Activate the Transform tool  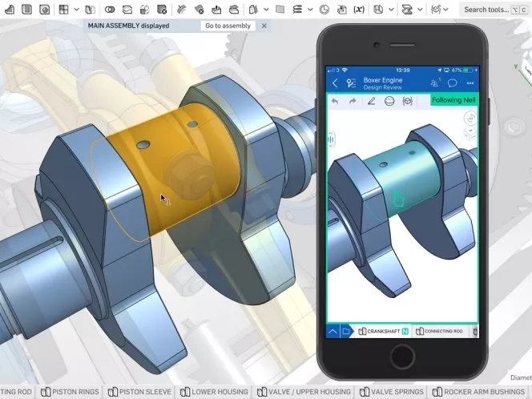coord(144,10)
